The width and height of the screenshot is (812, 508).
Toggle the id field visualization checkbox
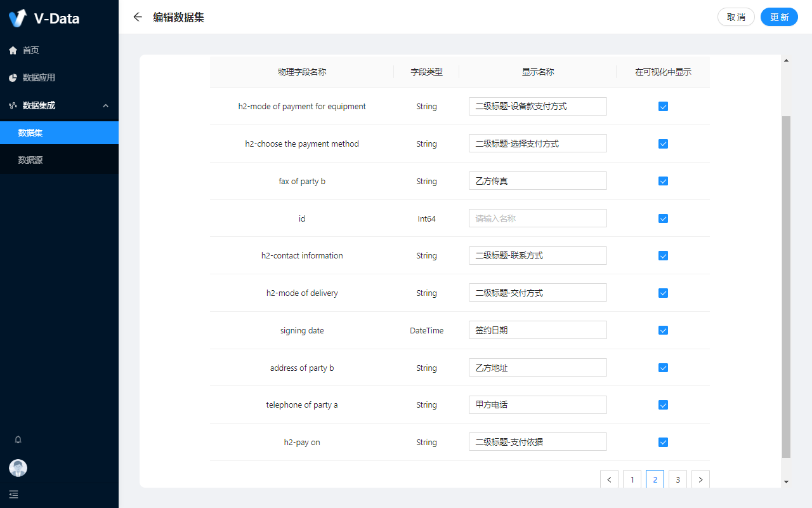click(663, 218)
